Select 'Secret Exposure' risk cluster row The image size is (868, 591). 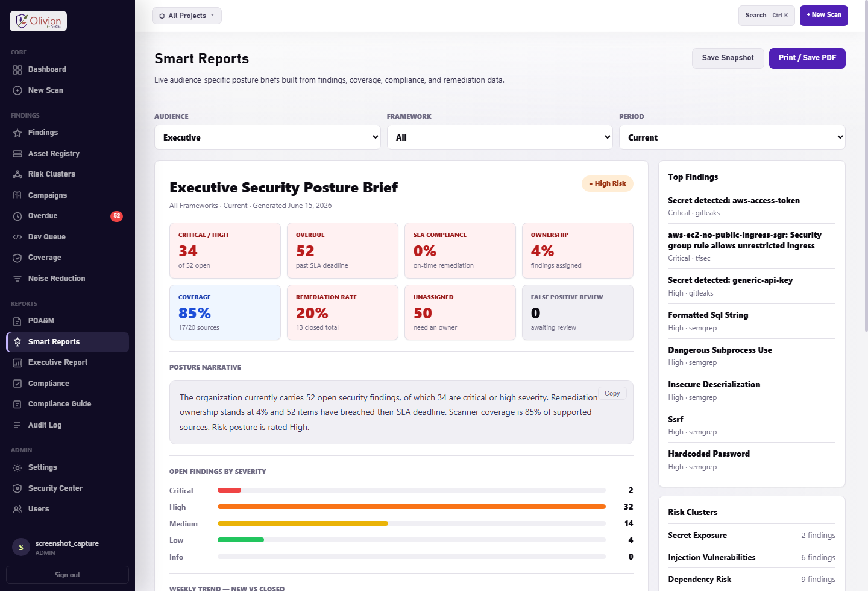(x=752, y=535)
